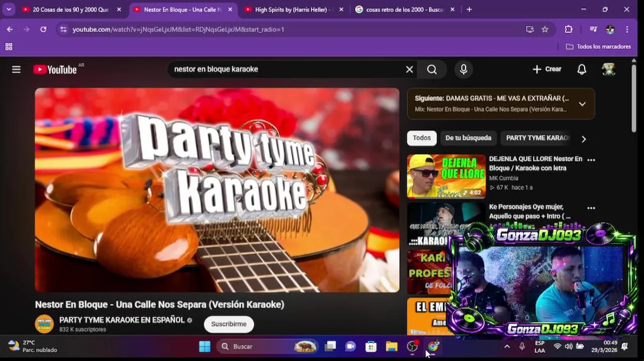The image size is (644, 361).
Task: Click the Suscribirme button
Action: [x=229, y=324]
